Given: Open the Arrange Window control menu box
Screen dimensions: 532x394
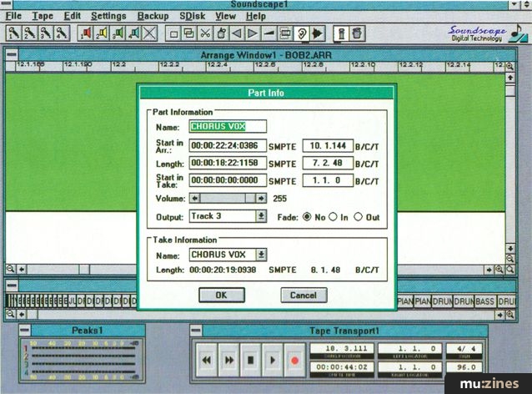Looking at the screenshot, I should coord(12,53).
